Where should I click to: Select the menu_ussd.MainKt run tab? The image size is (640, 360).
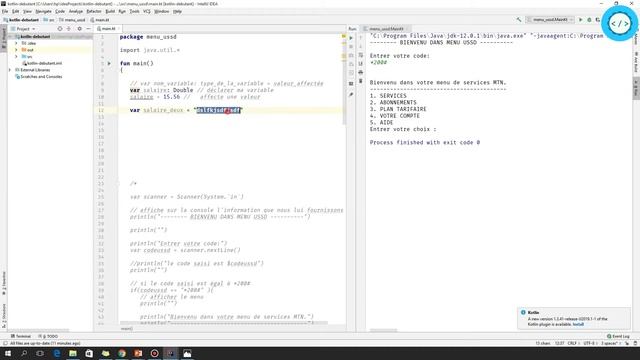(386, 29)
